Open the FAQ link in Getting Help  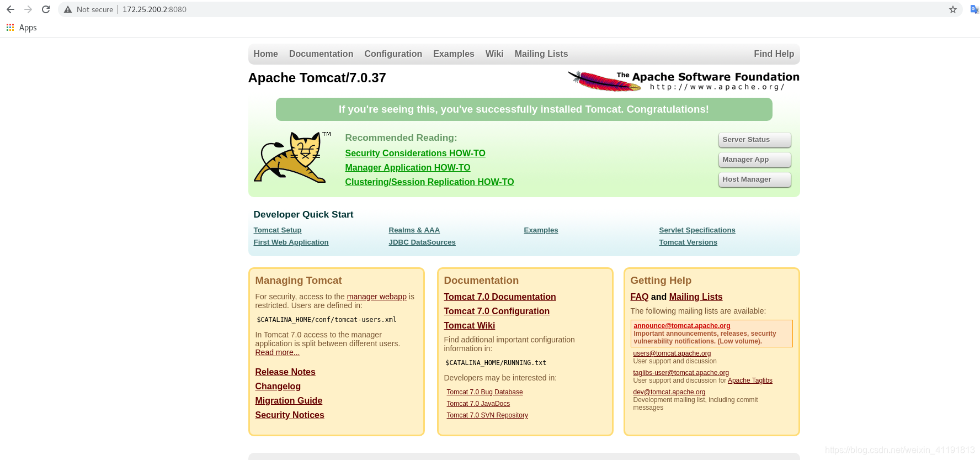coord(640,297)
